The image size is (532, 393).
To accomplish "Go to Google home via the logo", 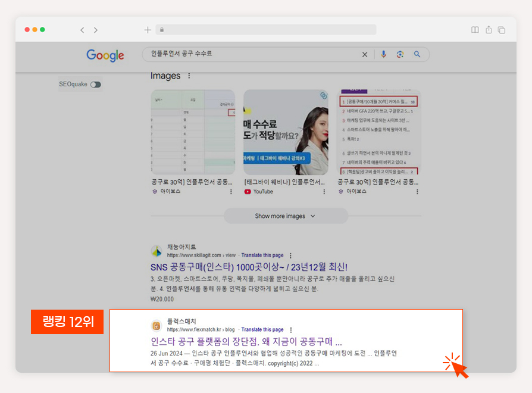I will 105,55.
